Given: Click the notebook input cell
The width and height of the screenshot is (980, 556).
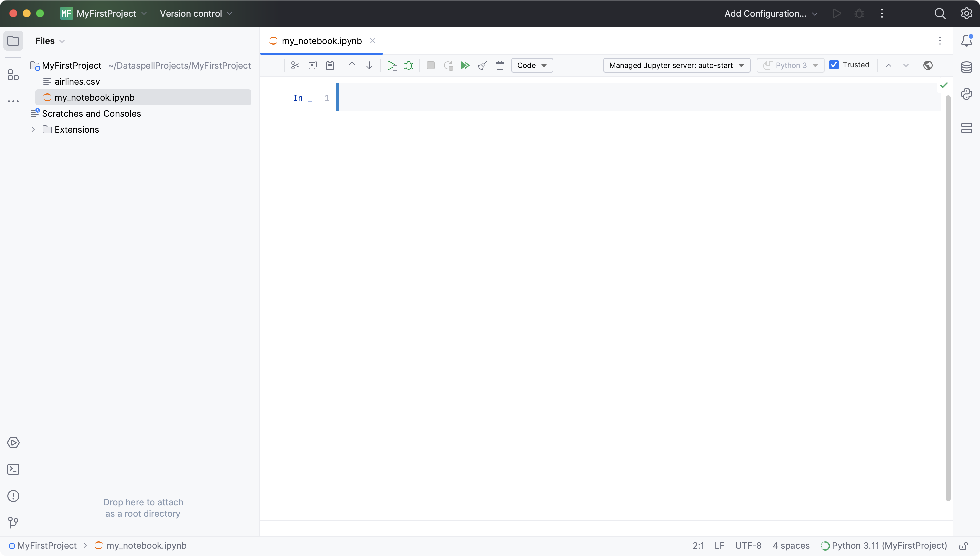Looking at the screenshot, I should (606, 98).
